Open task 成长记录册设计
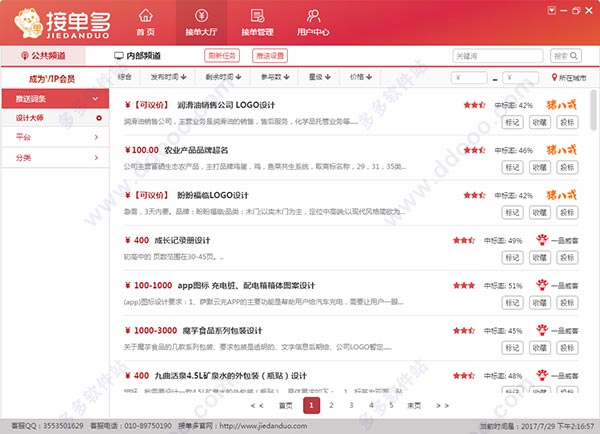This screenshot has height=434, width=600. 183,240
